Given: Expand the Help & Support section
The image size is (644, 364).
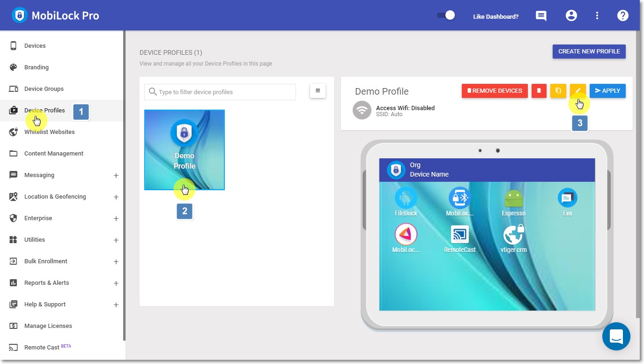Looking at the screenshot, I should (116, 305).
